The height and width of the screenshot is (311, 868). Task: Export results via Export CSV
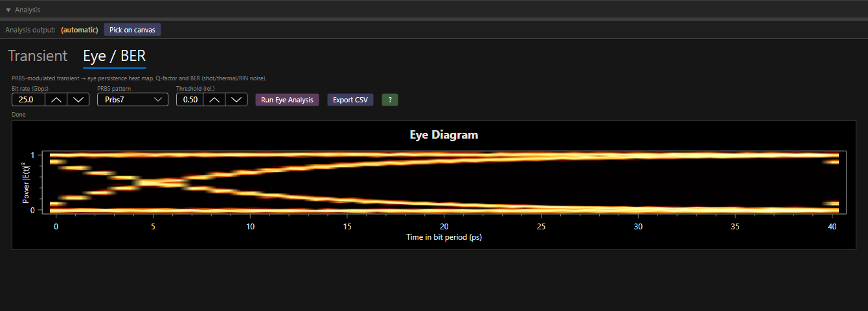350,100
